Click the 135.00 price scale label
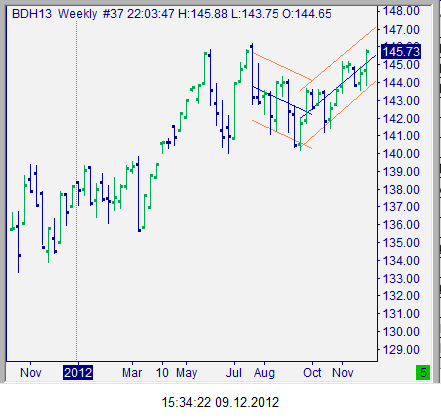Viewport: 441px width, 419px height. click(x=401, y=243)
